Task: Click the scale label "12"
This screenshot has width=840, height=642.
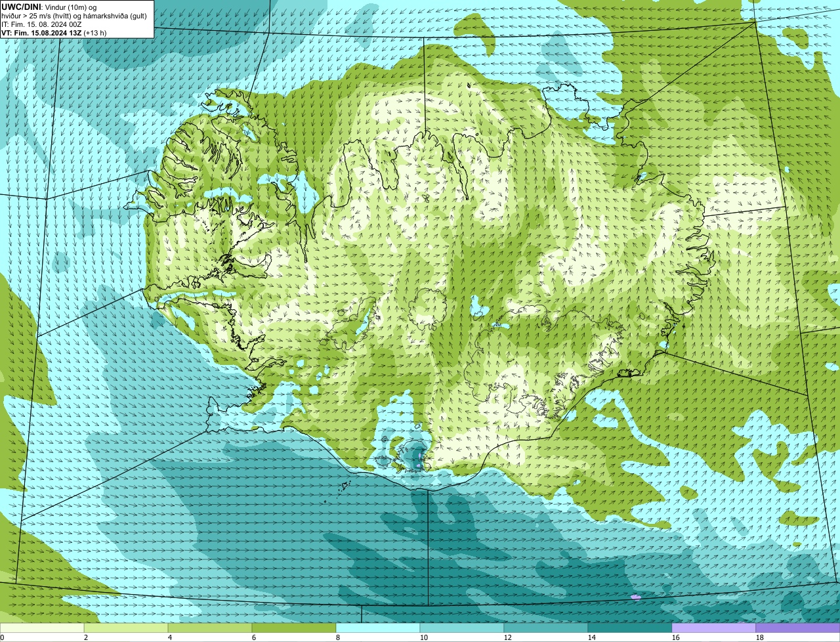Action: [x=508, y=637]
